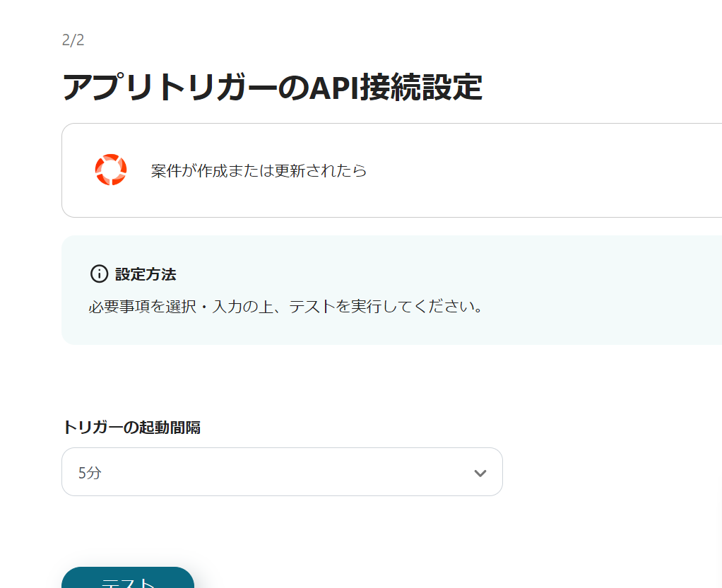
Task: Click the トリガーの起動間隔 label
Action: (x=131, y=427)
